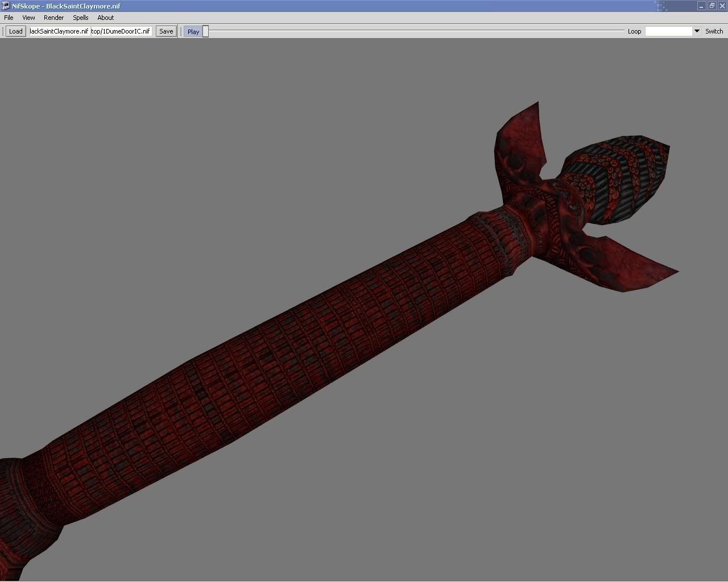
Task: Open the About menu
Action: click(105, 18)
